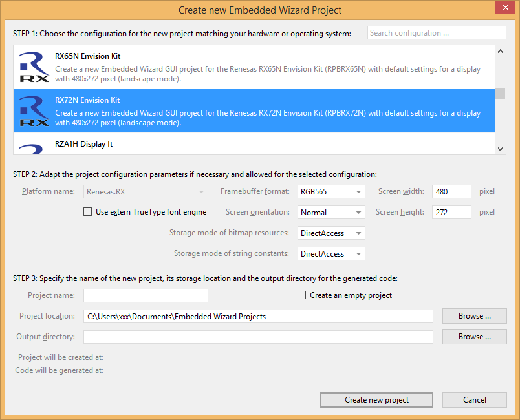This screenshot has height=420, width=520.
Task: Select the RX65N Envision Kit configuration
Action: pos(259,67)
